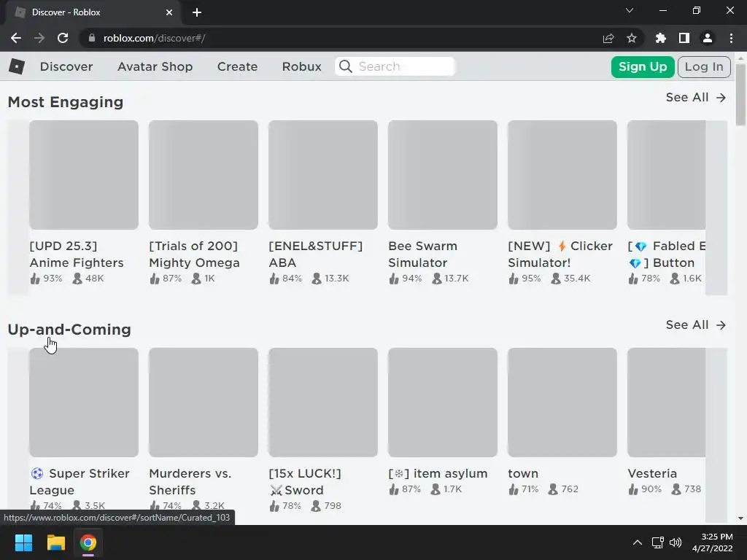This screenshot has width=747, height=560.
Task: Open the Windows Start menu
Action: pyautogui.click(x=23, y=542)
